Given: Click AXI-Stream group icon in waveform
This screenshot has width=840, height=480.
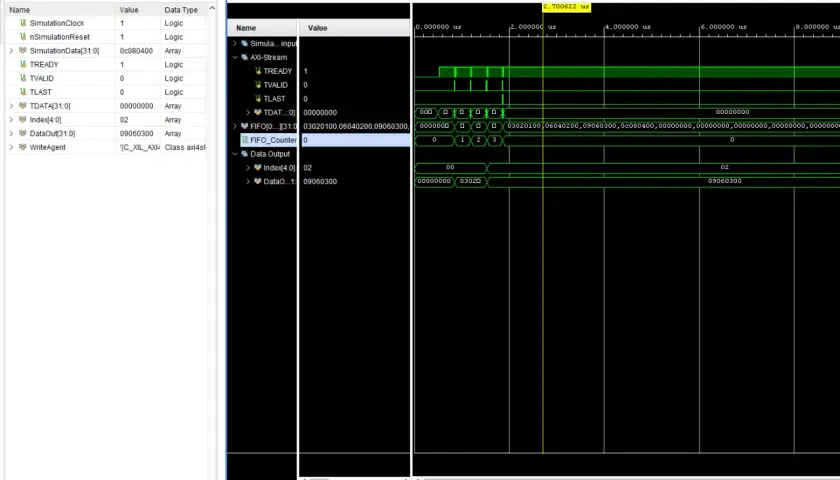Looking at the screenshot, I should pyautogui.click(x=244, y=57).
